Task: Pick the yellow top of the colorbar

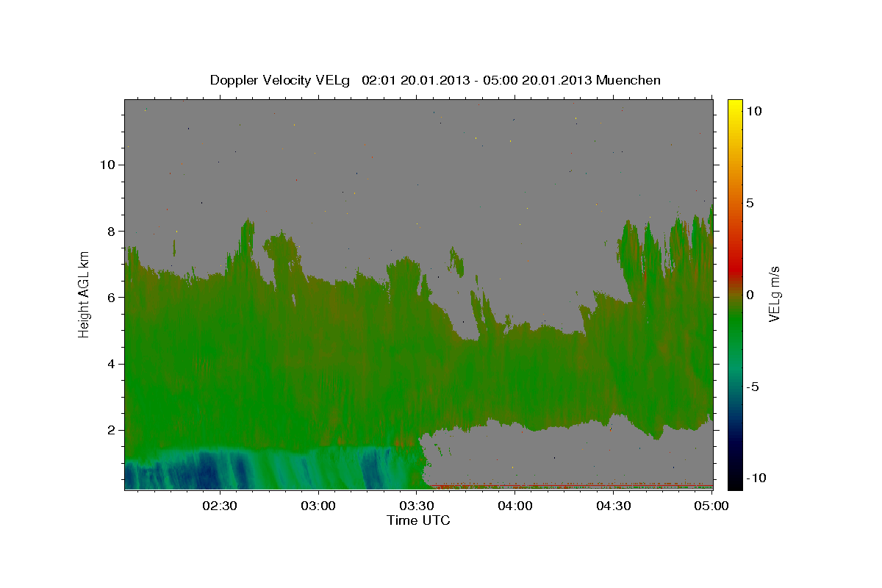Action: (734, 107)
